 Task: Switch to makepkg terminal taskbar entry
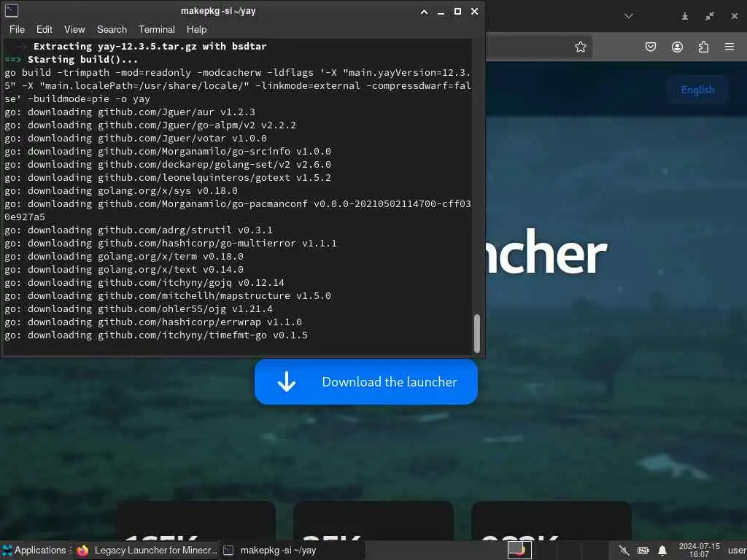pyautogui.click(x=292, y=550)
